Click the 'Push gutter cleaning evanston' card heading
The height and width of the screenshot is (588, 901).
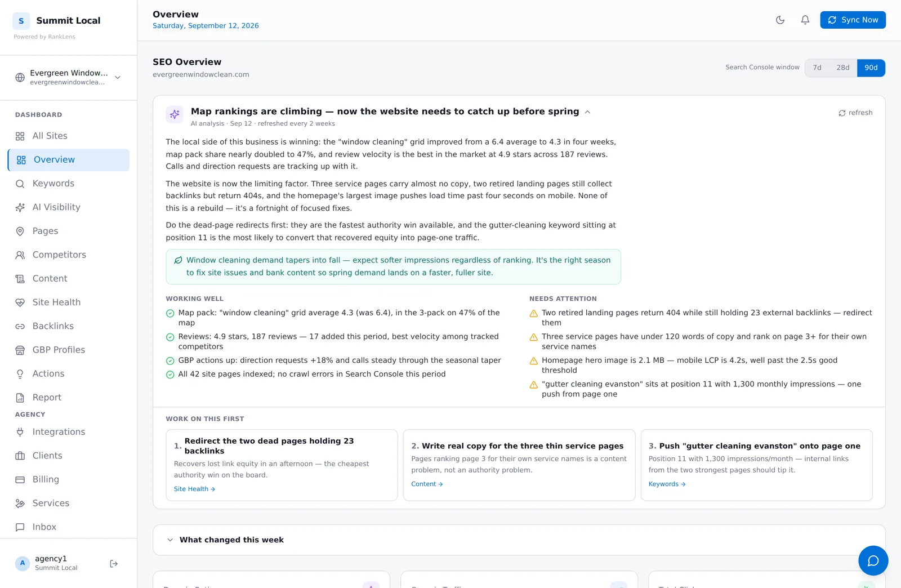(760, 446)
